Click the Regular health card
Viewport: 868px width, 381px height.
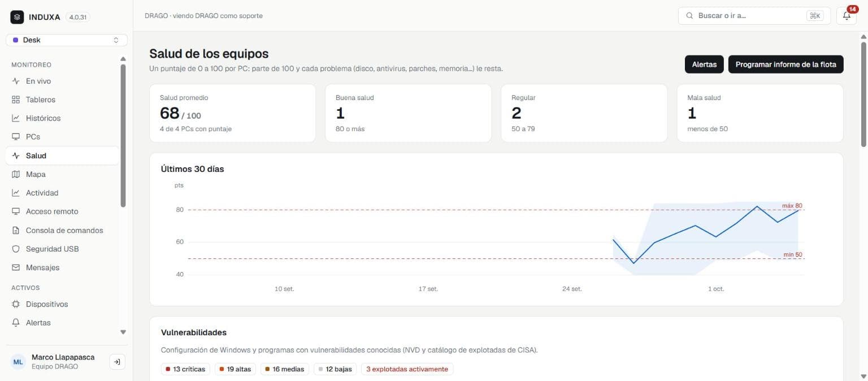tap(584, 113)
